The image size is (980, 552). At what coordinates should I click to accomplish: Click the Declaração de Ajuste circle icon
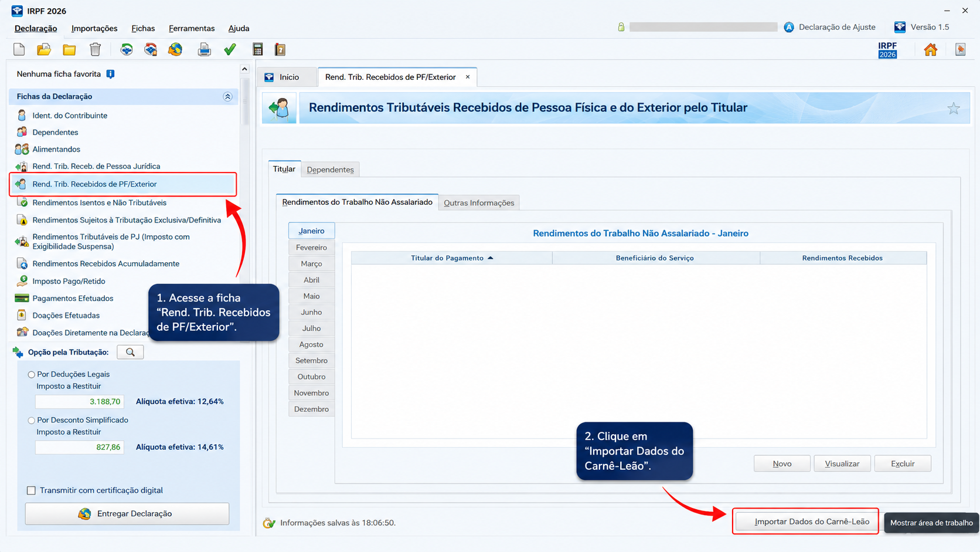click(789, 27)
